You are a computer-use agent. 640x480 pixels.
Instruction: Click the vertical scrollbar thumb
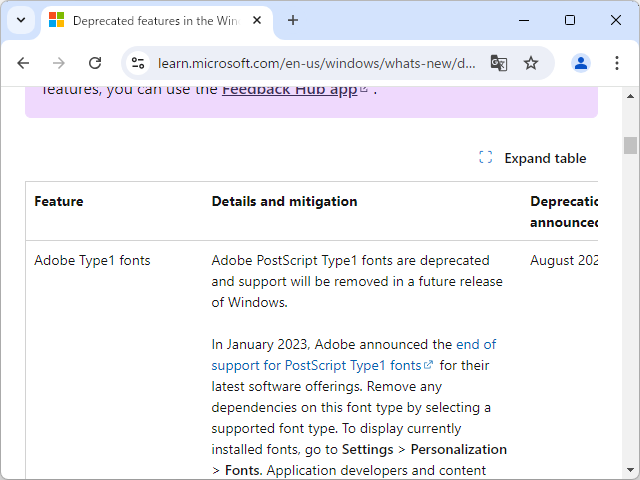[630, 145]
